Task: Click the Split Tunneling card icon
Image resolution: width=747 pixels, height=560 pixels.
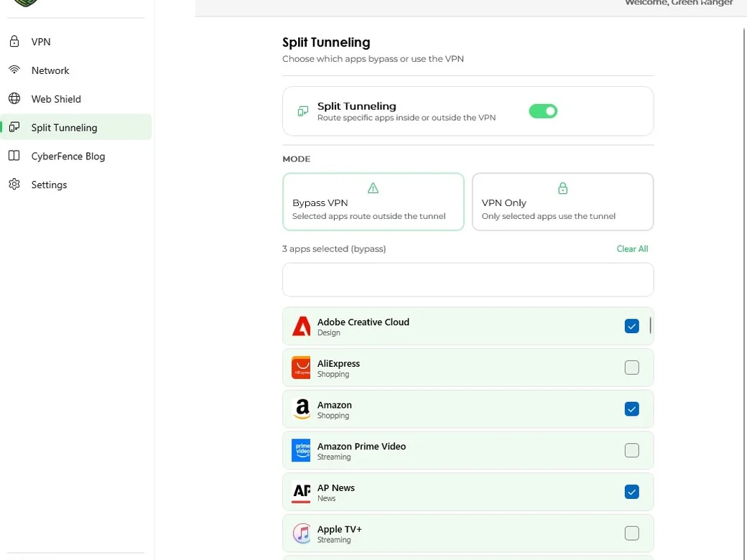Action: point(303,111)
